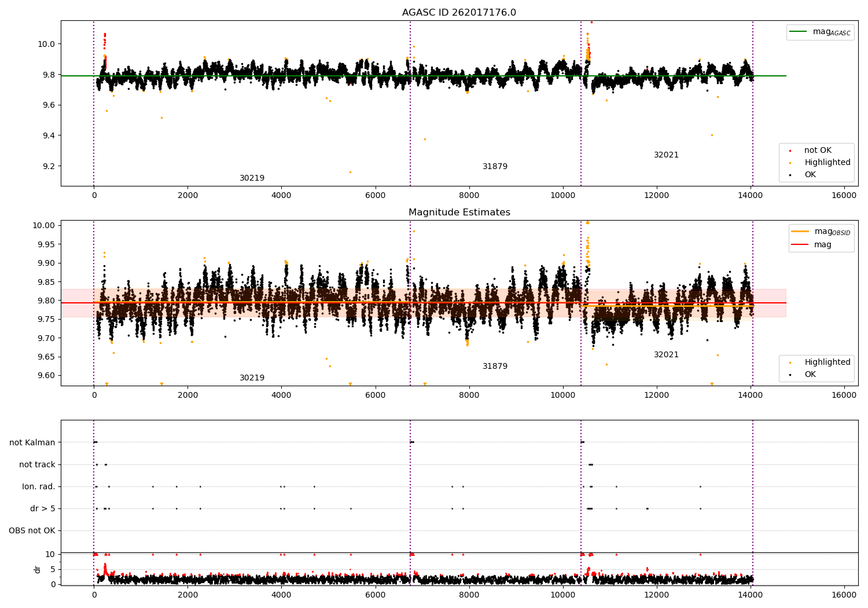
Task: Select the Highlighted legend entry in Magnitude Estimates plot
Action: click(820, 362)
